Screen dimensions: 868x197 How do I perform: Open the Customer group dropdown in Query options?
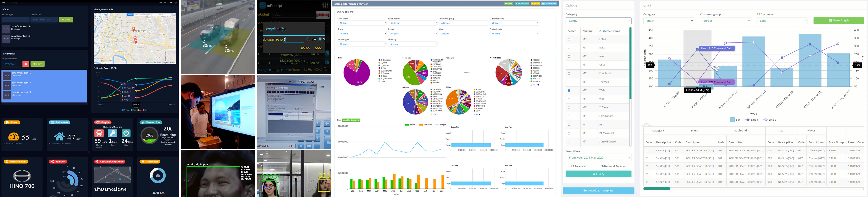[463, 23]
